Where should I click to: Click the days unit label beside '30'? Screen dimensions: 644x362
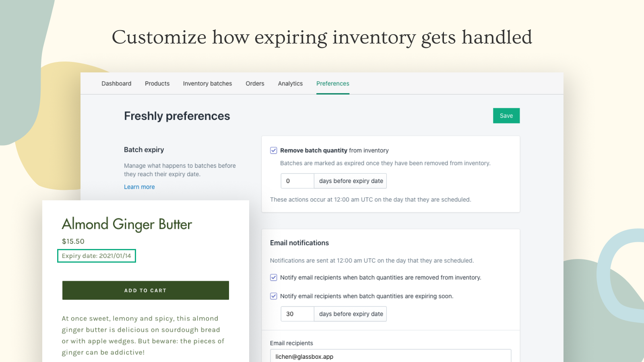350,314
